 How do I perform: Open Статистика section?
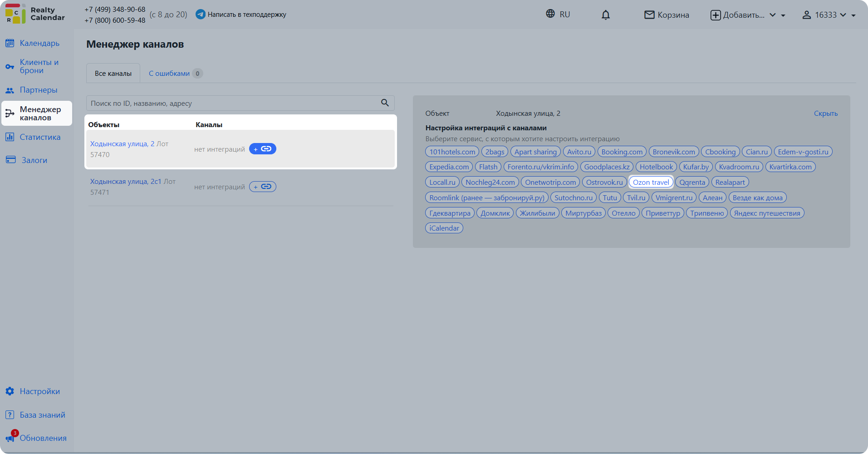click(40, 137)
